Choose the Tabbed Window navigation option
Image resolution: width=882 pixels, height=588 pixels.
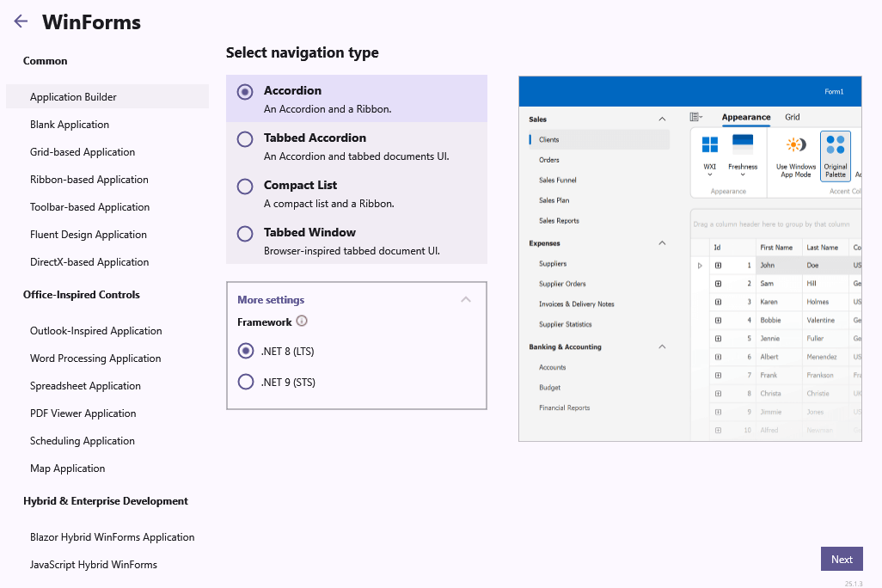coord(243,231)
